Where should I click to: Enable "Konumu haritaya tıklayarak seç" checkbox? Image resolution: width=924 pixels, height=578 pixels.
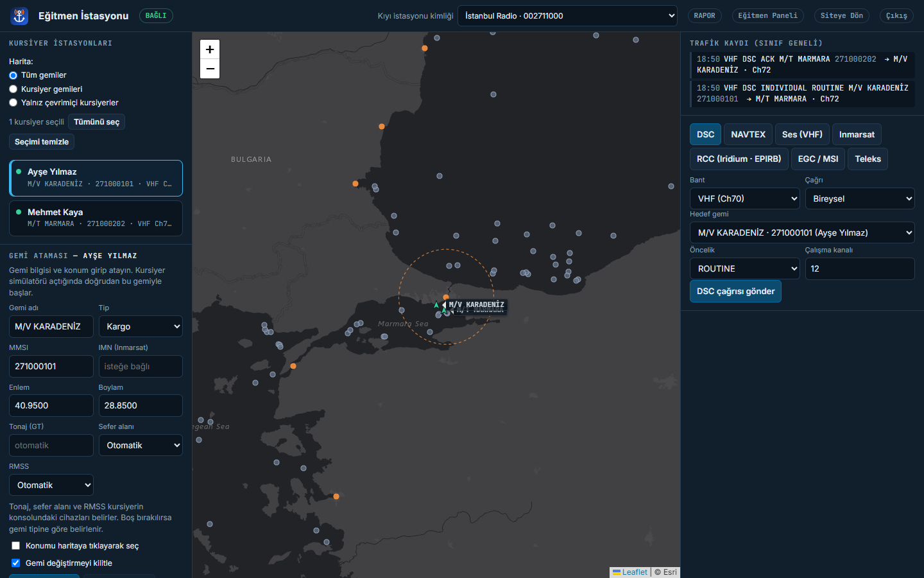coord(16,546)
